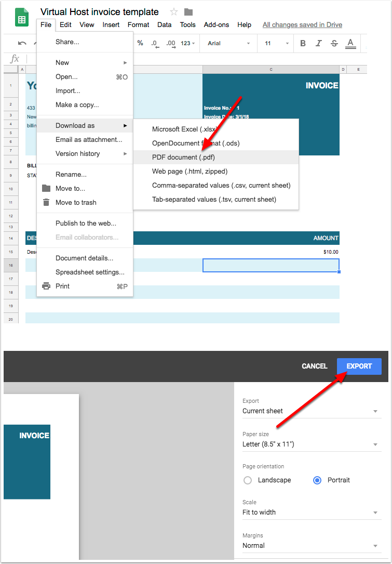Choose Open... in File menu
This screenshot has height=564, width=392.
pyautogui.click(x=85, y=76)
